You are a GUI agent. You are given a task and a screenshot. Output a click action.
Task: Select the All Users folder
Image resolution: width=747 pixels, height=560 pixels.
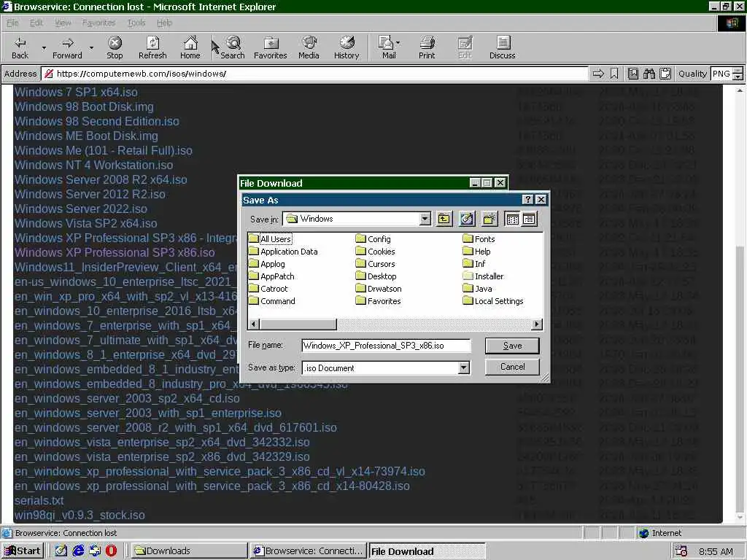click(270, 239)
